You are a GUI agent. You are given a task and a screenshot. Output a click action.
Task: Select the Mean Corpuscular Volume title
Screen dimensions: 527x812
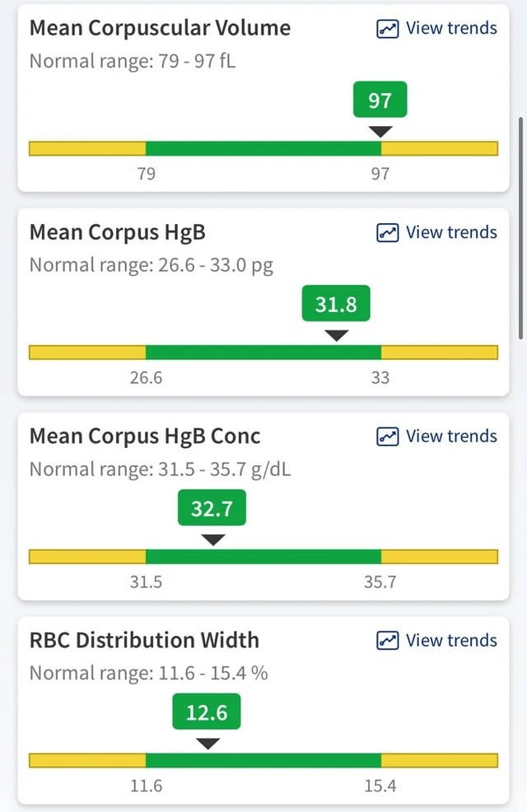pyautogui.click(x=160, y=28)
